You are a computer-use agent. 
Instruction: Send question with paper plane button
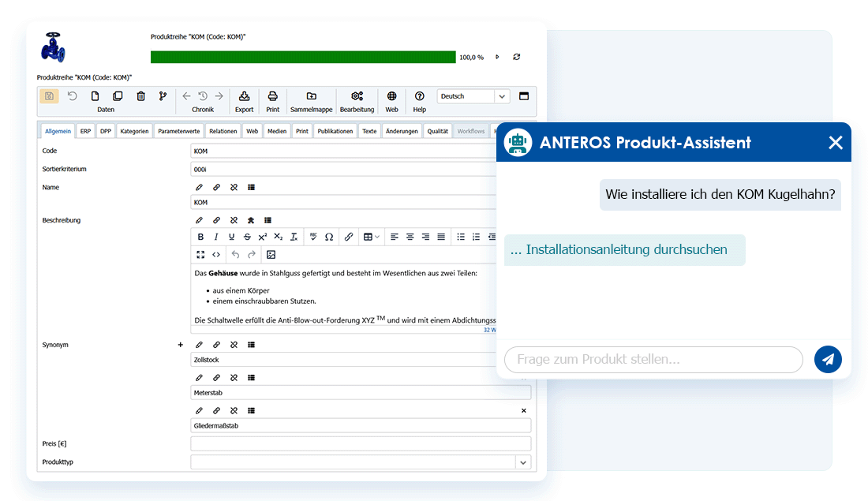tap(828, 359)
